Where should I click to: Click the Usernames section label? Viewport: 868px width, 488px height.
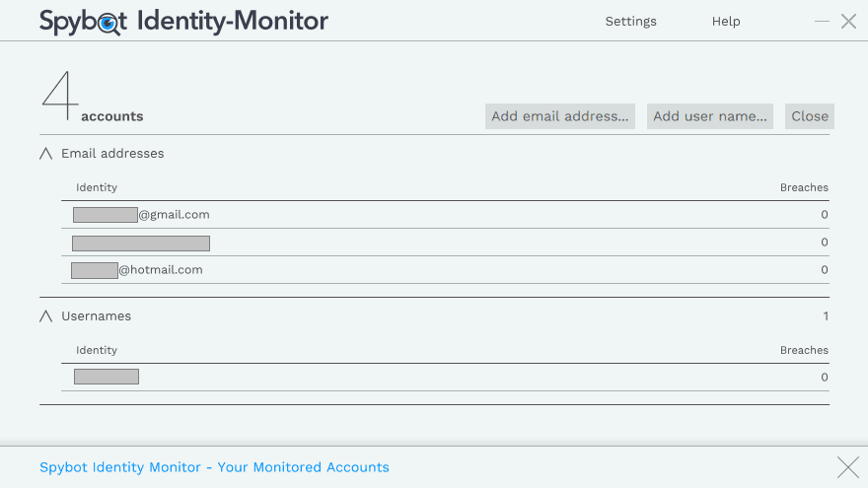tap(96, 316)
